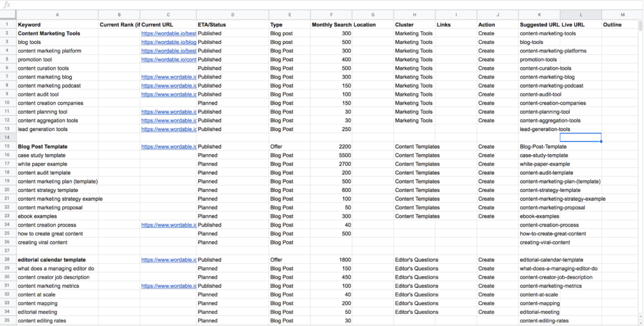
Task: Select the "content mapping" keyword cell
Action: click(57, 303)
